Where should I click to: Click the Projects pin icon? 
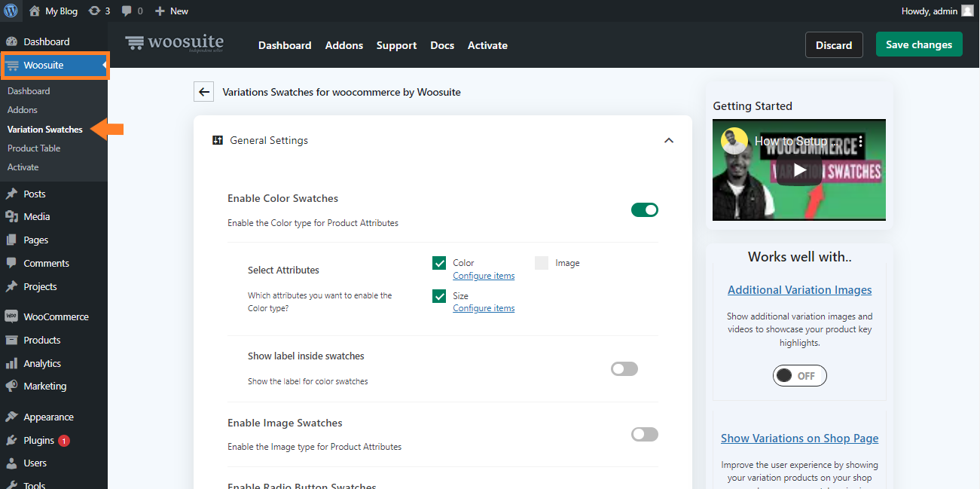point(11,286)
